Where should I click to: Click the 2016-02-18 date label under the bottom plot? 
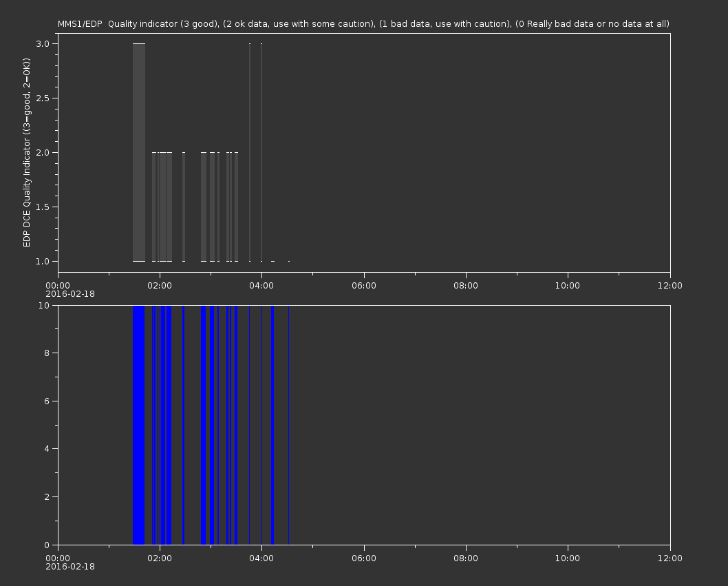70,567
